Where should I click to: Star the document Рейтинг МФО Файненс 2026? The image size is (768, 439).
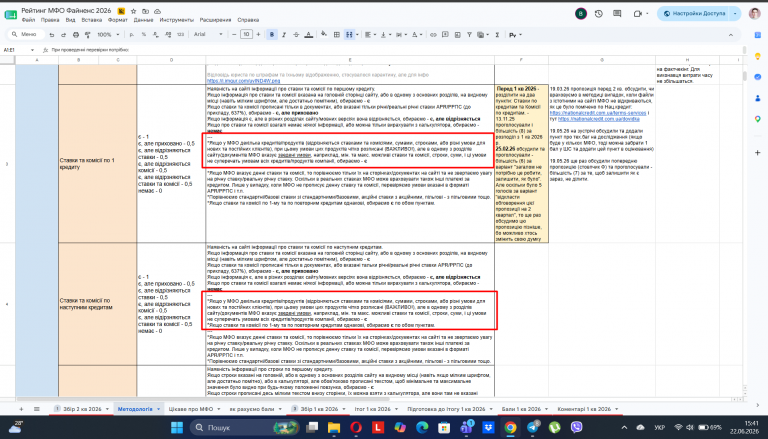click(x=133, y=11)
